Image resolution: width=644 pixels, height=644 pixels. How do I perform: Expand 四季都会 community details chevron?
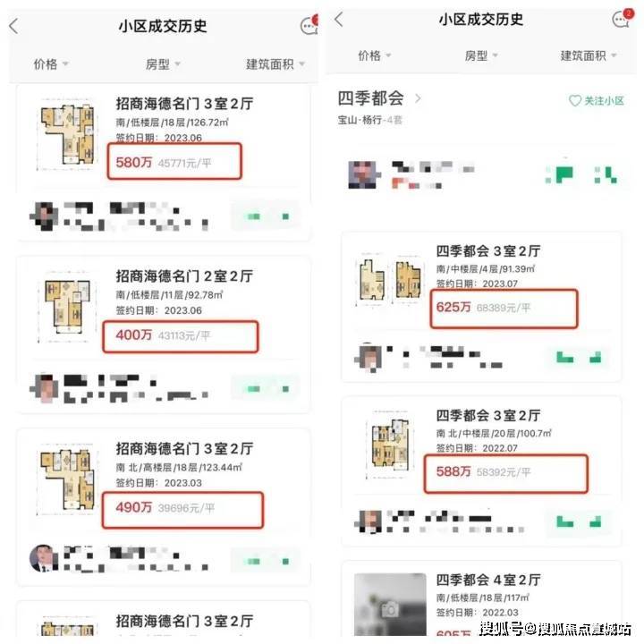pos(418,98)
